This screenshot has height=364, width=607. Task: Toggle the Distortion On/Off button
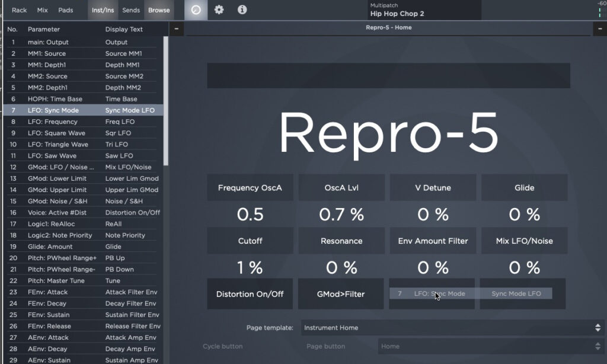(x=250, y=294)
